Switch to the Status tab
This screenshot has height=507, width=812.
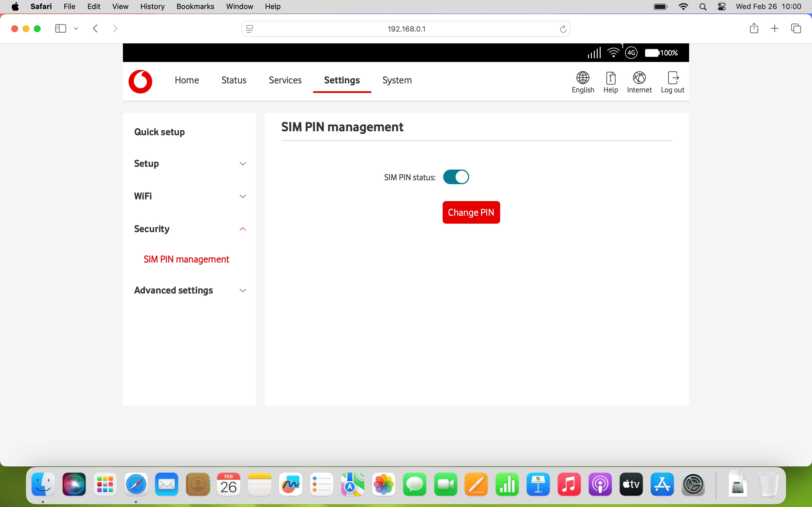233,80
